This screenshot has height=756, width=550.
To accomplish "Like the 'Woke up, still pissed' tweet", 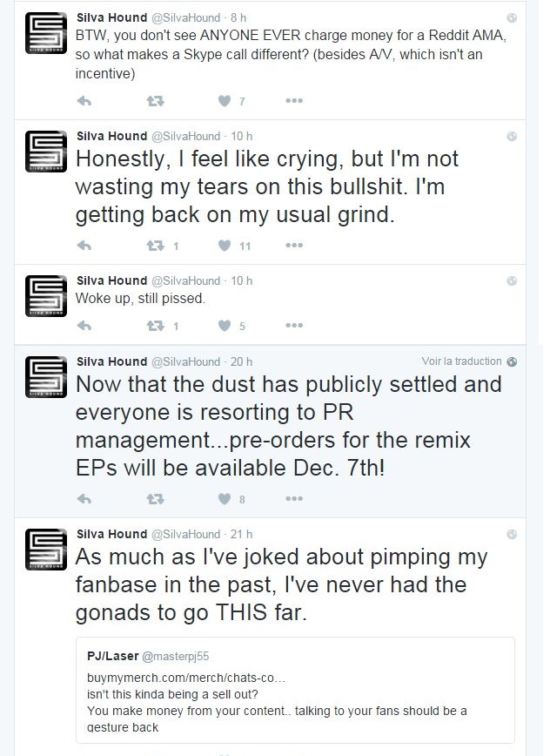I will [x=225, y=326].
